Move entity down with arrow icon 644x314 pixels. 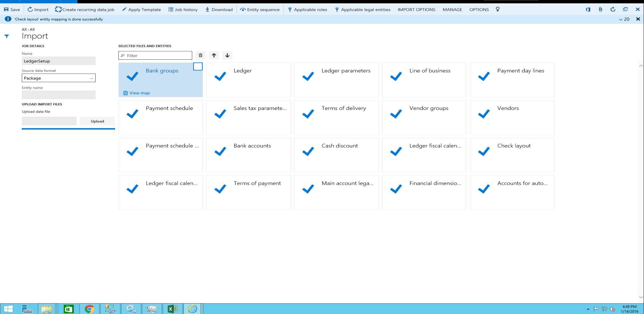click(x=227, y=55)
